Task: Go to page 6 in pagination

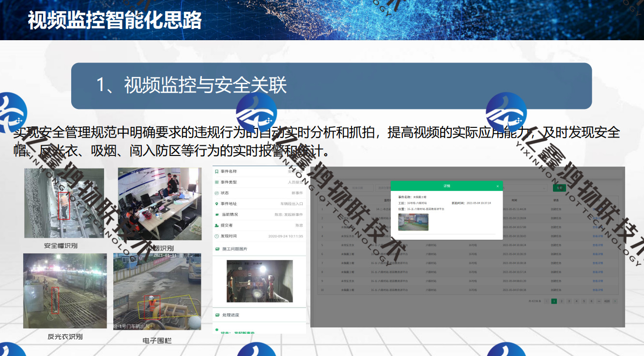Action: pyautogui.click(x=591, y=301)
